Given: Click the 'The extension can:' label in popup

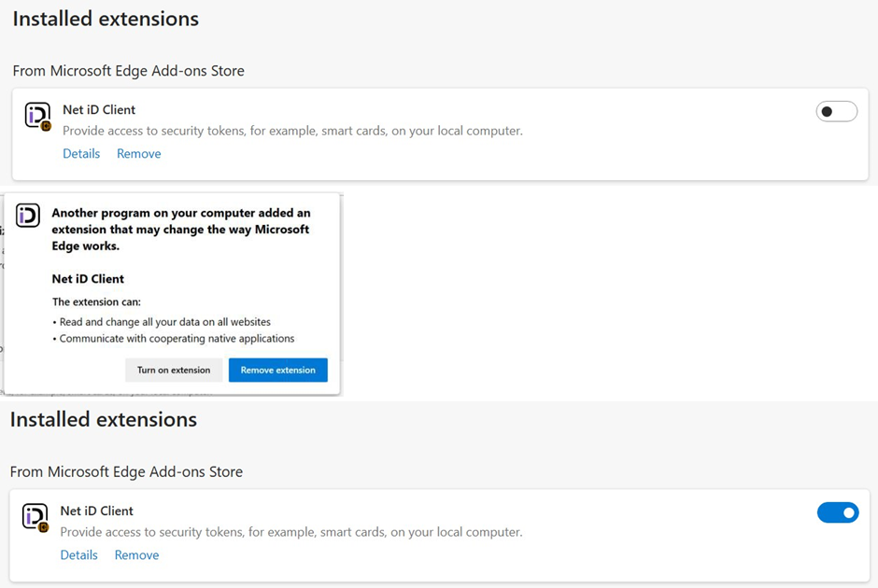Looking at the screenshot, I should [96, 302].
